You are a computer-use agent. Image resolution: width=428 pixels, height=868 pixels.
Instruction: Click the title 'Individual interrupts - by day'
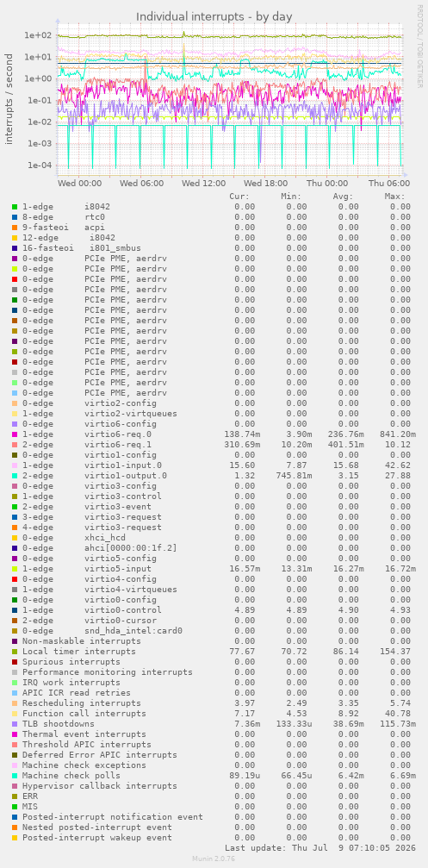pos(214,16)
